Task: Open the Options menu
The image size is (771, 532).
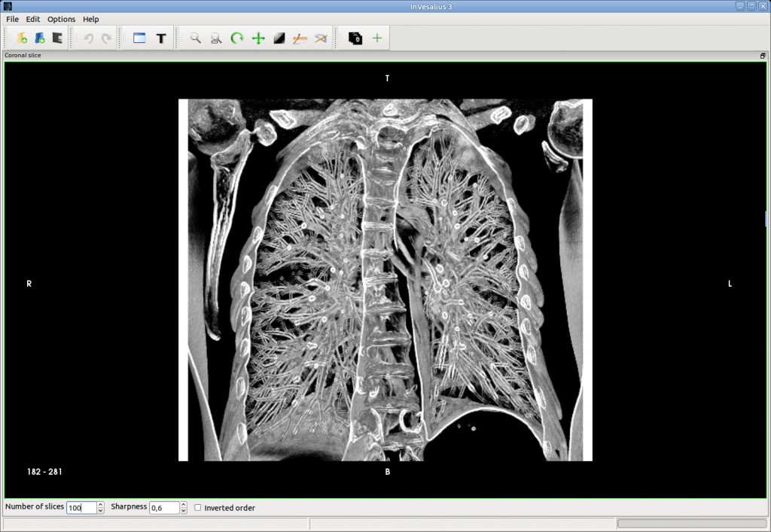Action: (x=61, y=19)
